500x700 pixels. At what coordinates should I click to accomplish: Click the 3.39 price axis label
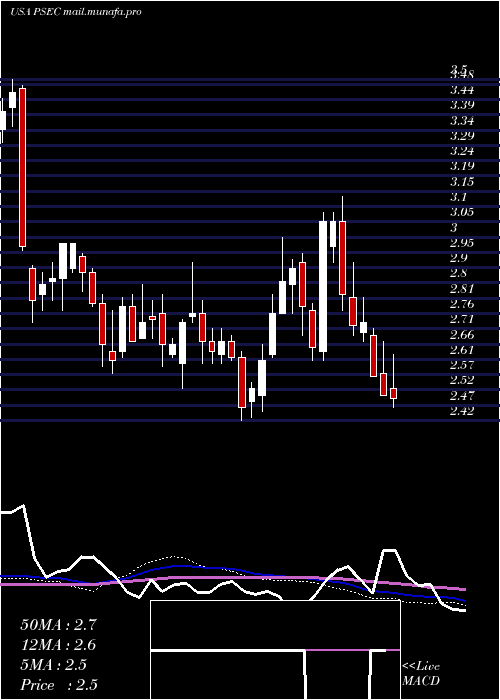(x=462, y=105)
